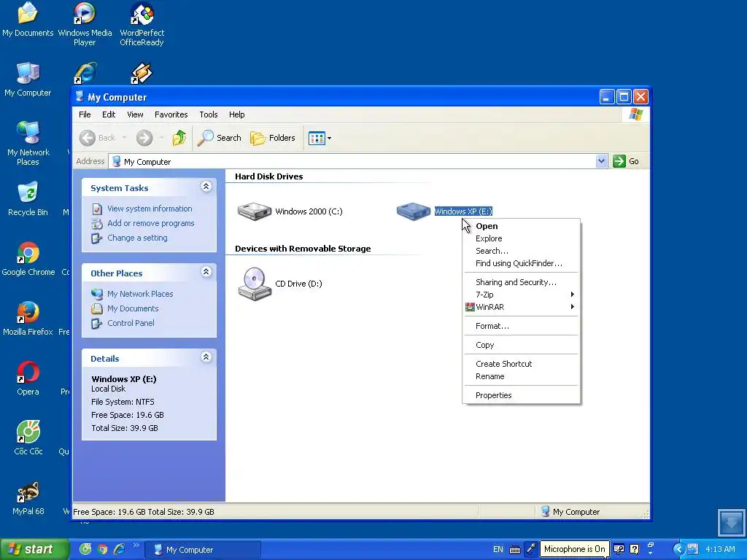Image resolution: width=747 pixels, height=560 pixels.
Task: Open the File menu
Action: (x=85, y=114)
